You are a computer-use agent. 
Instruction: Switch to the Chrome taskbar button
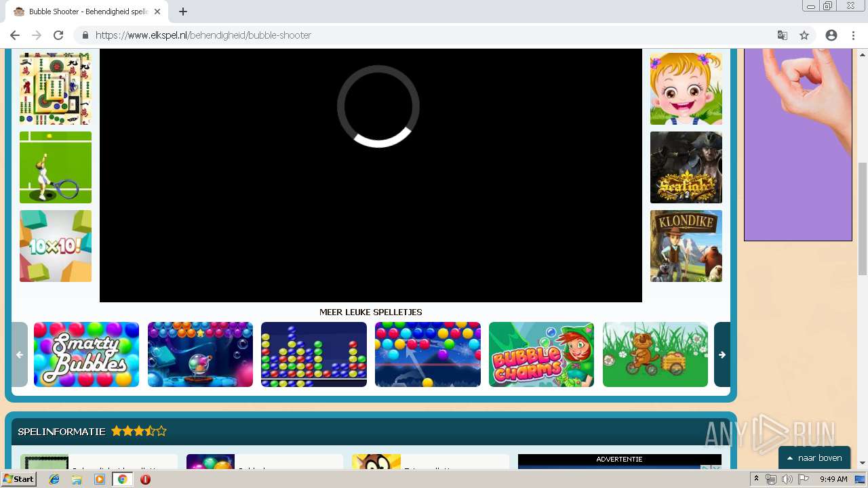tap(122, 479)
